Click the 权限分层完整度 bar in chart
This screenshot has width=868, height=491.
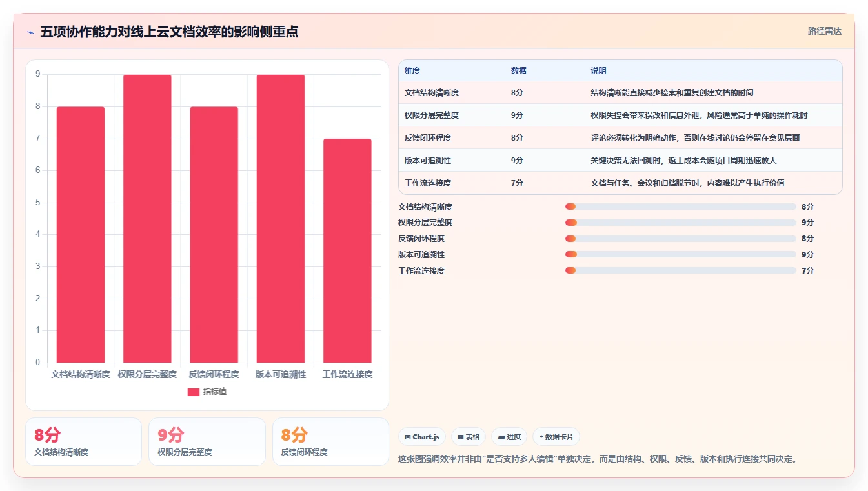147,219
